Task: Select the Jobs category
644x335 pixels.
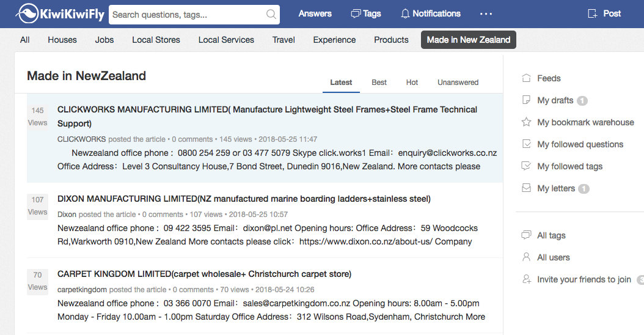Action: [x=104, y=40]
